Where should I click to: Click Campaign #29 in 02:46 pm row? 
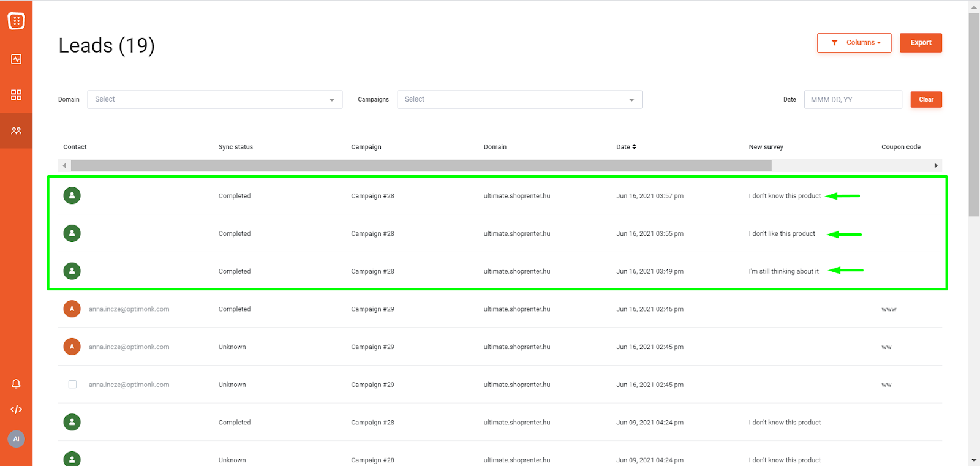pyautogui.click(x=372, y=309)
